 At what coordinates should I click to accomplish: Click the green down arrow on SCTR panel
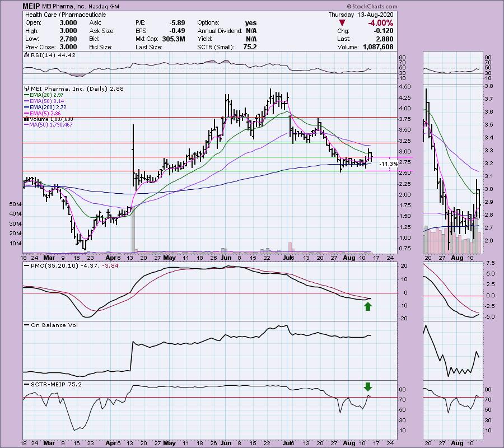tap(368, 386)
